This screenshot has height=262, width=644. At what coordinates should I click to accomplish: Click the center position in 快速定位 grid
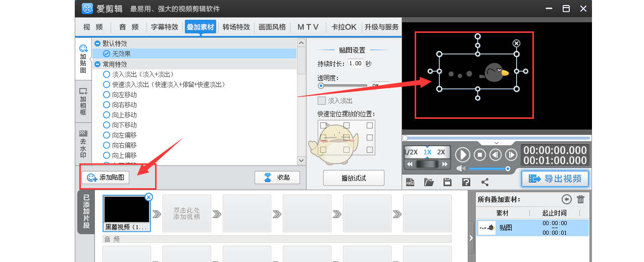(x=346, y=137)
